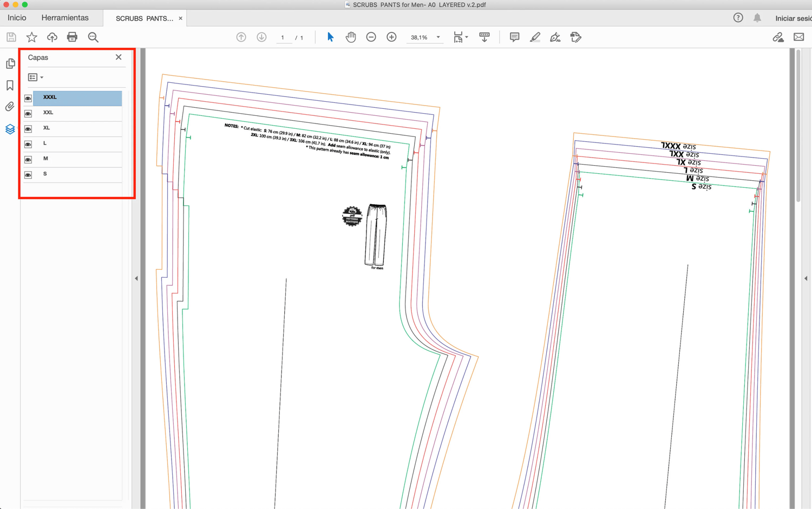The image size is (812, 509).
Task: Activate the Hand pan tool
Action: [x=351, y=37]
